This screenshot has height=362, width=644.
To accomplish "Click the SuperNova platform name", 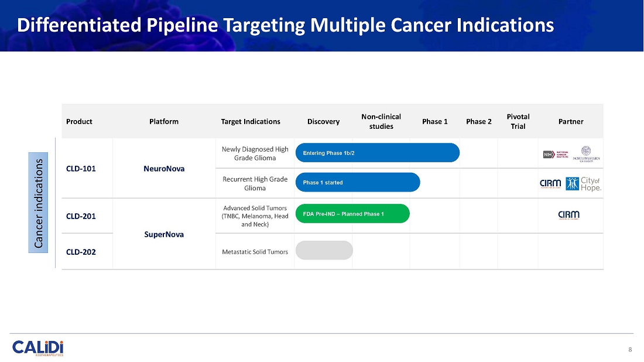I will coord(164,234).
